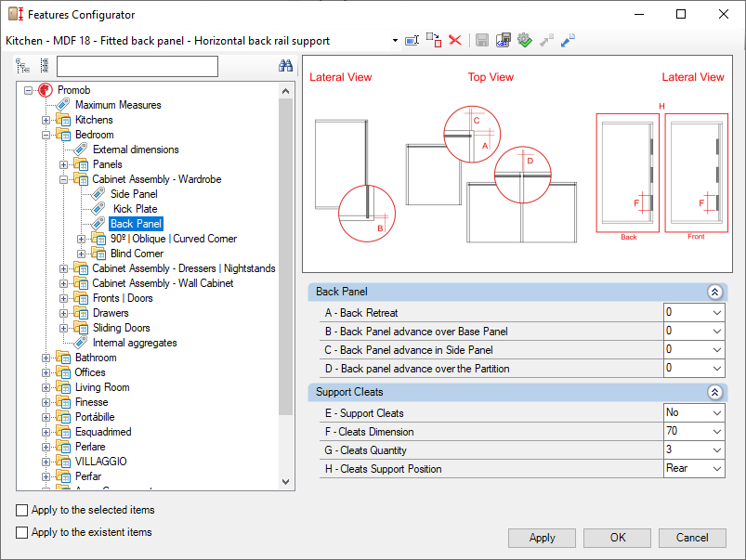Screen dimensions: 746x560
Task: Click the collapse tree icon
Action: coord(44,66)
